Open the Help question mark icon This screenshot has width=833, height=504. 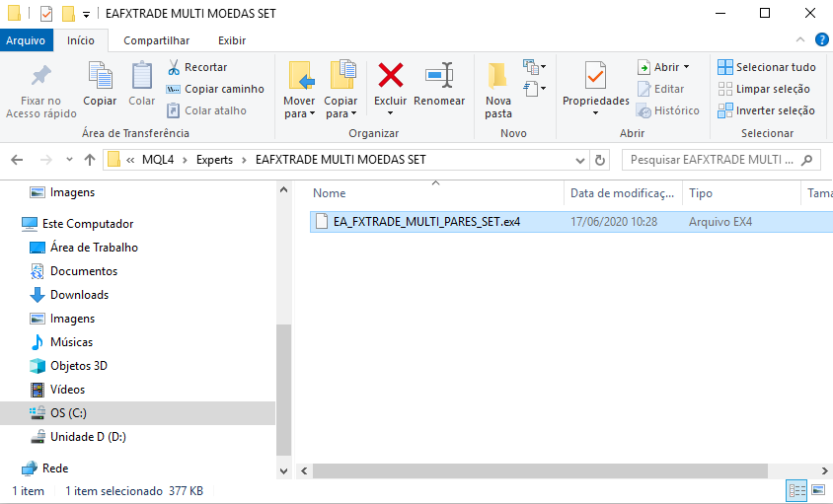(x=821, y=40)
